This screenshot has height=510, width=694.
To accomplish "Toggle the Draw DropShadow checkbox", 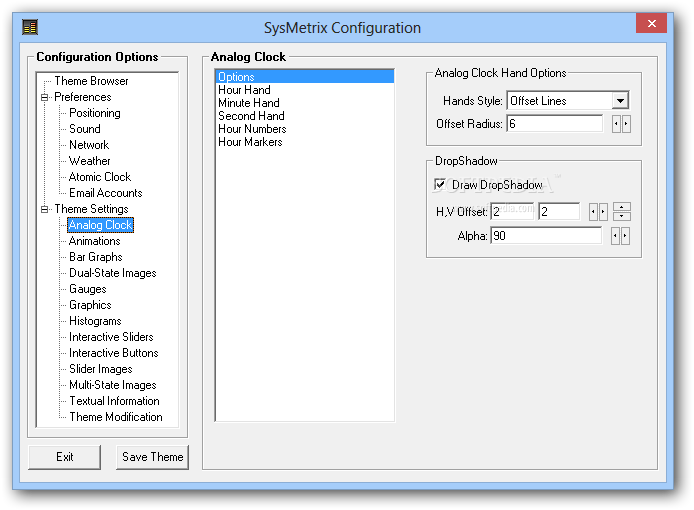I will (x=440, y=184).
